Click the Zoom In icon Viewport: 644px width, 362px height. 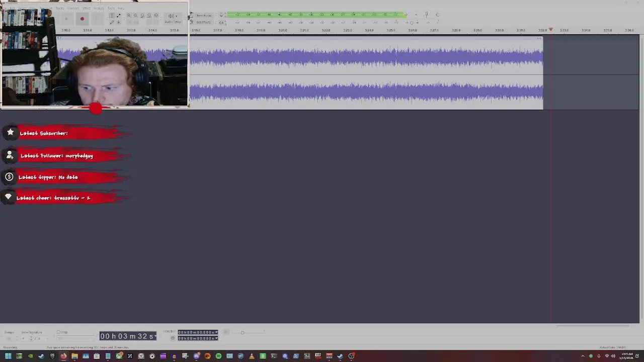128,15
